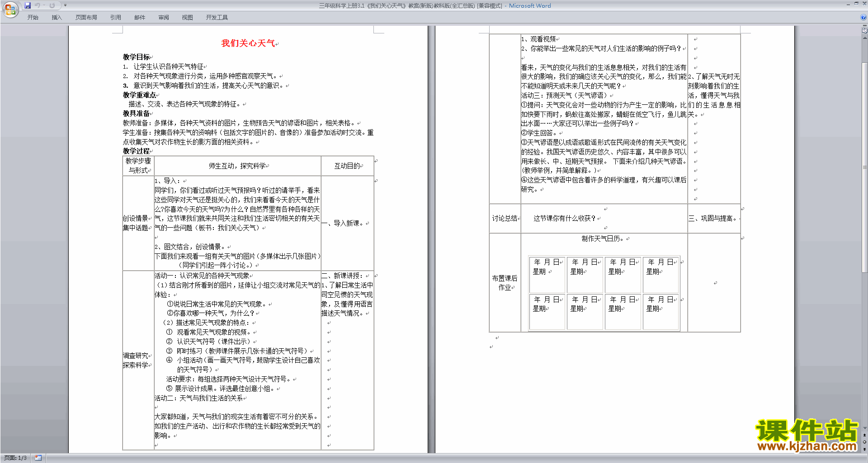Click the text 制作天气日历。
Viewport: 868px width, 463px height.
(604, 239)
